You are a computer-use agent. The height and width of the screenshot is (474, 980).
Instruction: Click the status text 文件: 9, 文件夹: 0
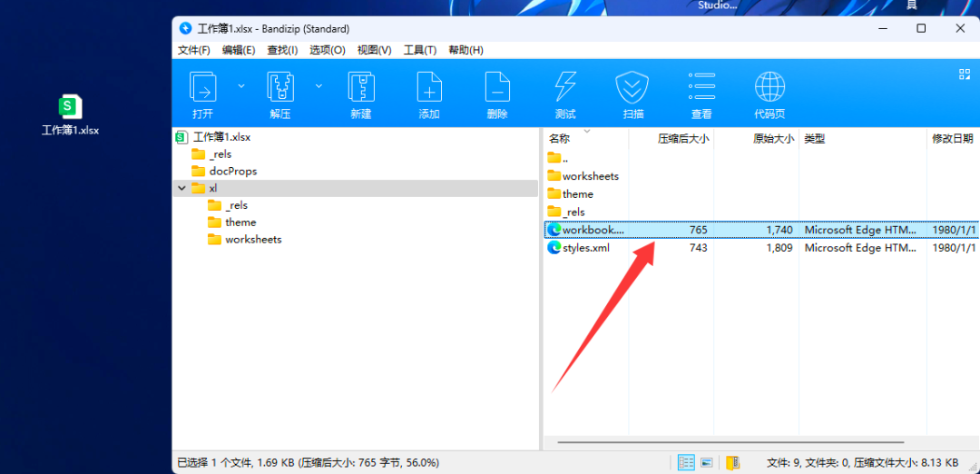(x=863, y=463)
